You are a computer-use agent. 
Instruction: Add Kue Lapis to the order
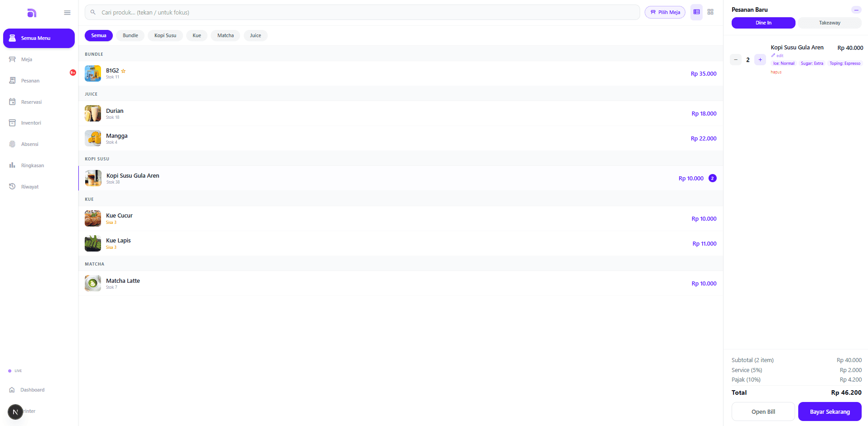point(400,243)
